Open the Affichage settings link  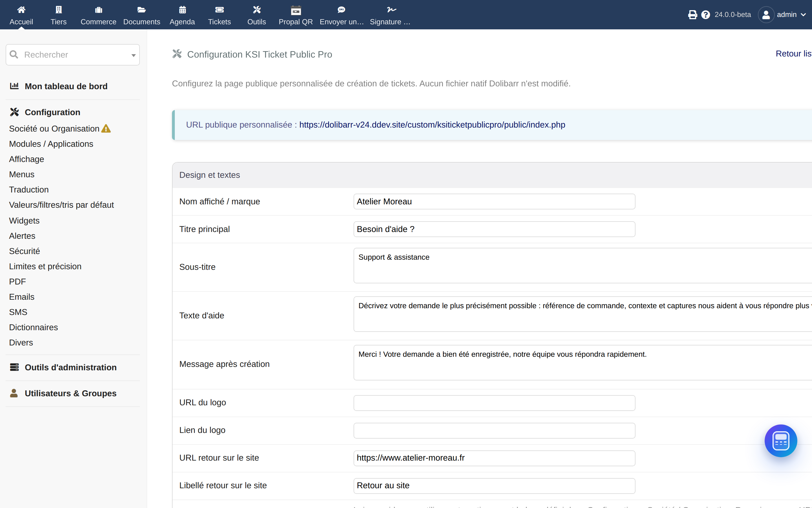click(x=27, y=159)
